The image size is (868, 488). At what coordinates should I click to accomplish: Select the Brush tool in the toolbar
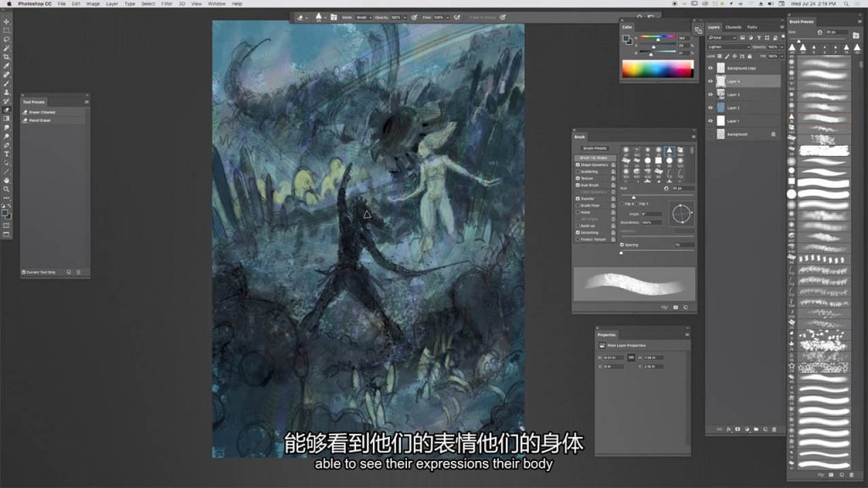tap(7, 84)
